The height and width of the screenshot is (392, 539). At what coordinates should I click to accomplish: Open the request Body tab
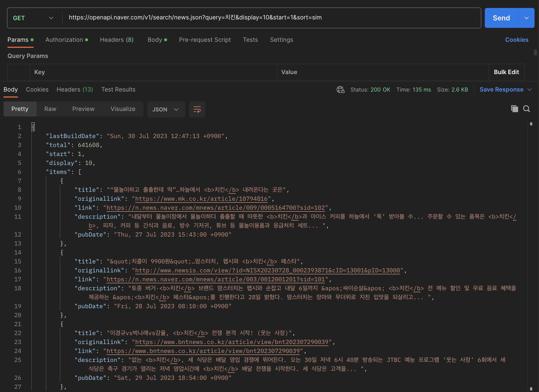coord(157,40)
